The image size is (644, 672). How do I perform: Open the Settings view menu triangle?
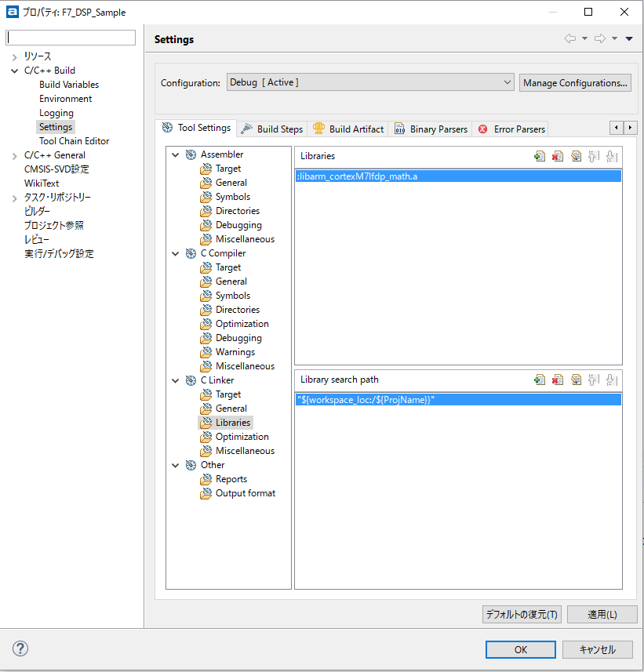[629, 38]
